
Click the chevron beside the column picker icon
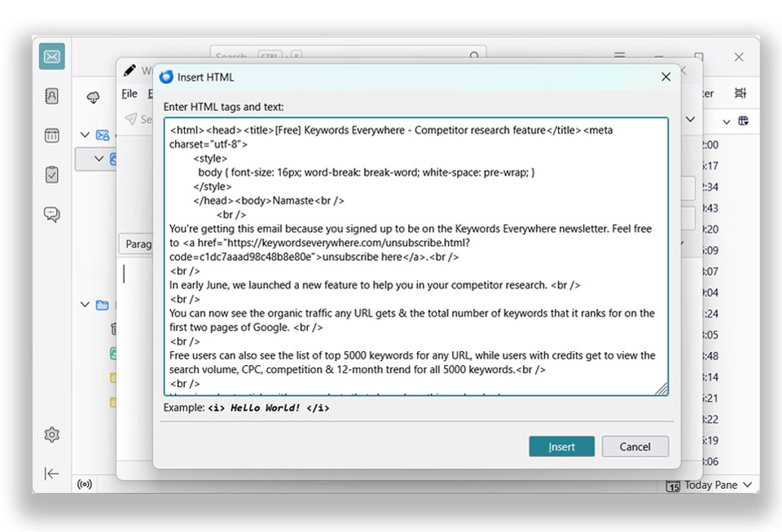coord(727,121)
